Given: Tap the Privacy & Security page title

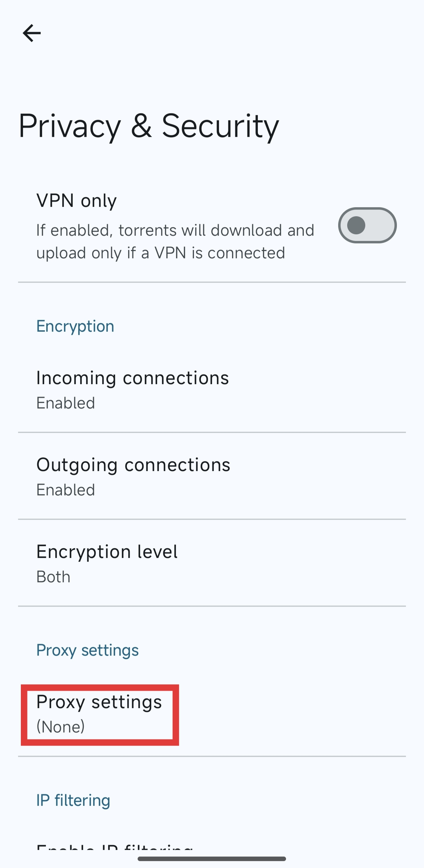Looking at the screenshot, I should (149, 126).
